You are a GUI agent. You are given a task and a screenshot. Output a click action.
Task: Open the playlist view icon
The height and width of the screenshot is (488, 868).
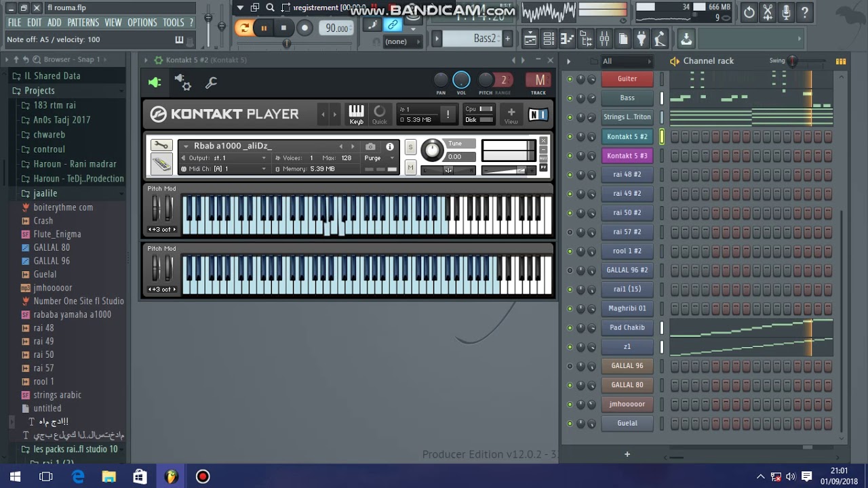tap(530, 39)
